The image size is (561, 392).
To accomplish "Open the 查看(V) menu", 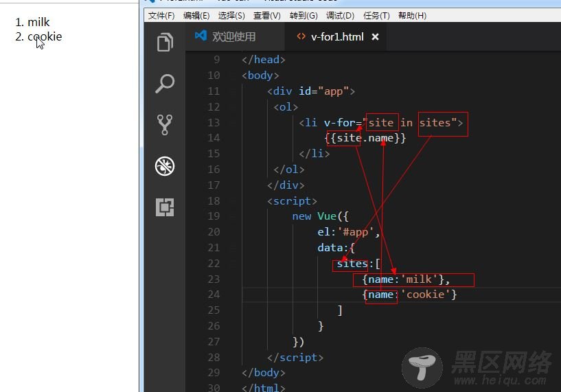I will 267,16.
